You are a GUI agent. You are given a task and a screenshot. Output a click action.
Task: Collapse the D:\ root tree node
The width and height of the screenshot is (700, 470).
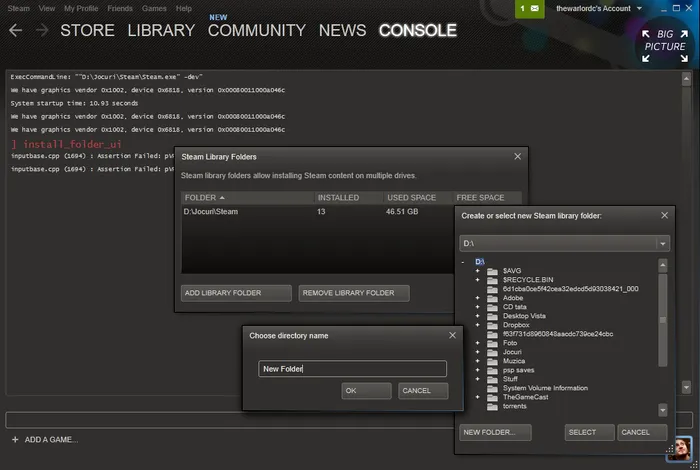click(x=463, y=262)
